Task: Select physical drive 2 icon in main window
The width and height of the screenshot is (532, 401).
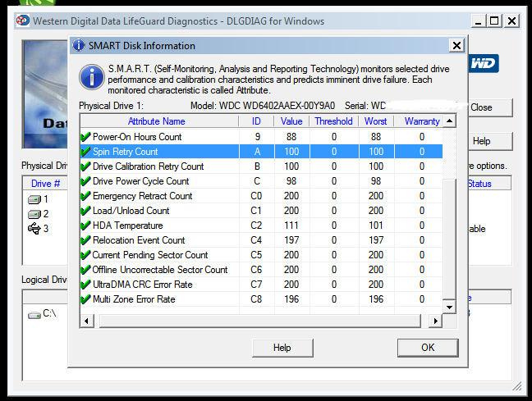Action: click(34, 214)
